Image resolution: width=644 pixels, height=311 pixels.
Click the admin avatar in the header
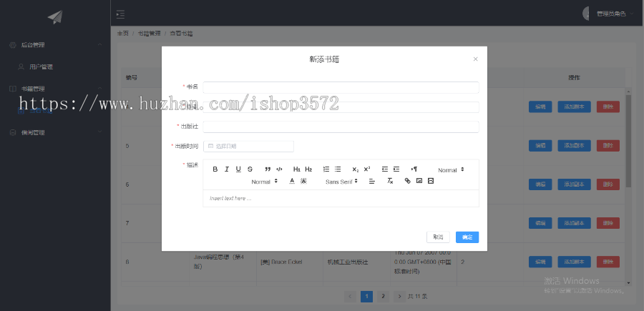587,14
